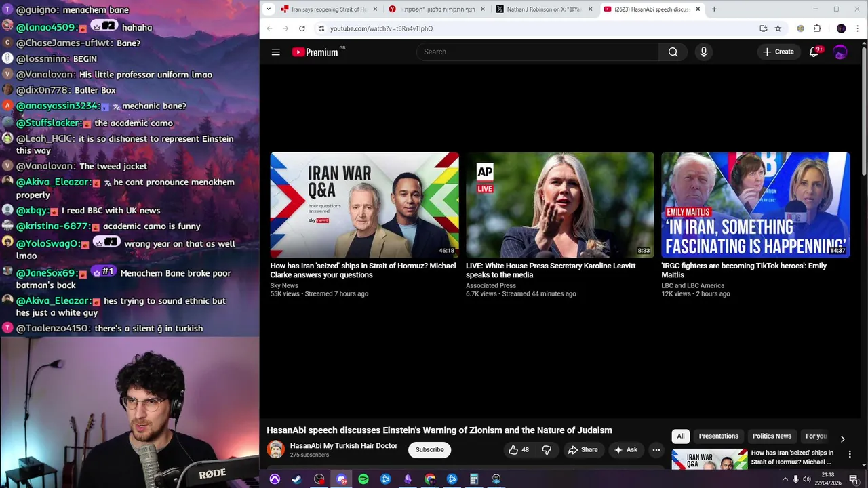The width and height of the screenshot is (868, 488).
Task: Click the Share button
Action: tap(583, 449)
